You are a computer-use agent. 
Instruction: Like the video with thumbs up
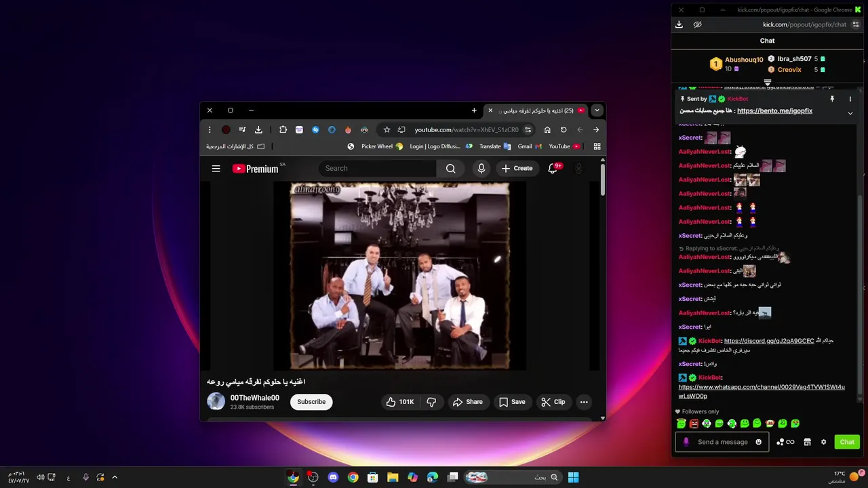399,402
